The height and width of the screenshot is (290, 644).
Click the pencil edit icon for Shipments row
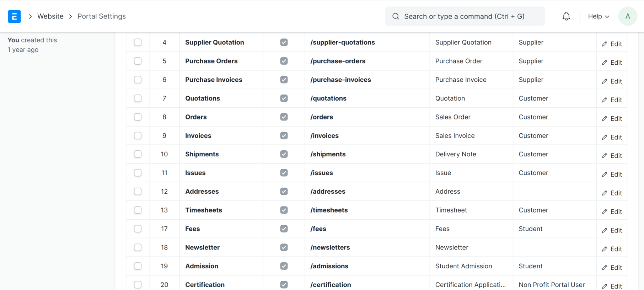[x=605, y=156]
